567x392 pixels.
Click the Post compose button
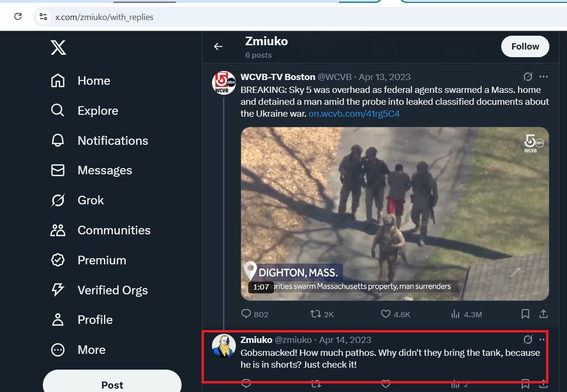[112, 381]
